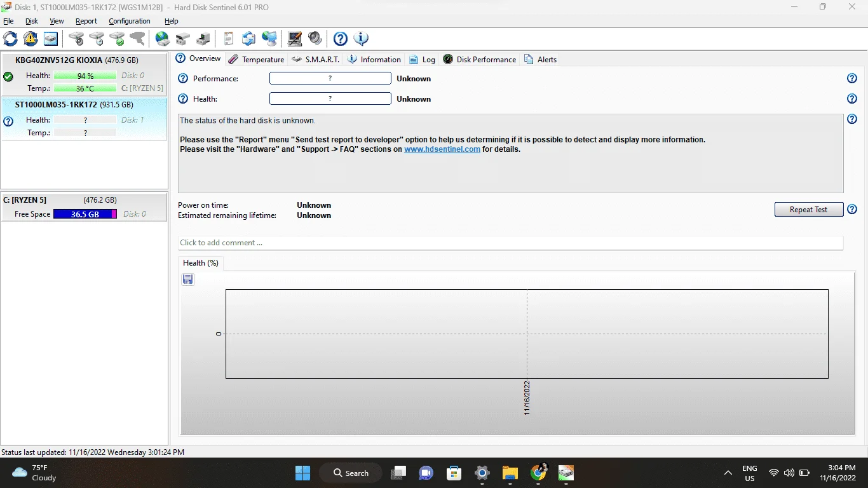Click the yellow warning alert toolbar icon
The height and width of the screenshot is (488, 868).
(31, 39)
